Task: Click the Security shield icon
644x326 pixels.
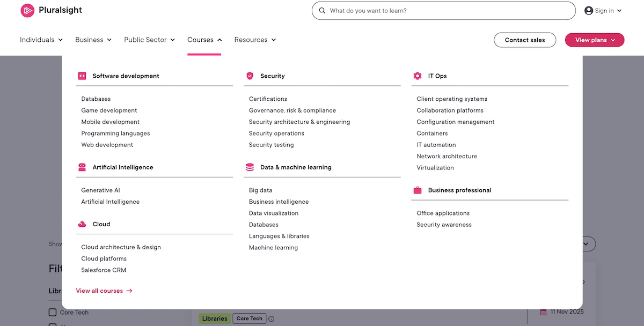Action: click(x=250, y=76)
